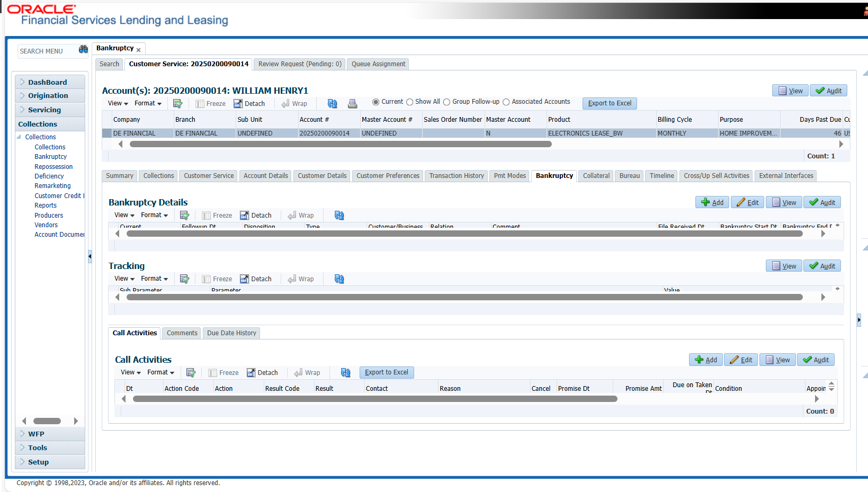This screenshot has height=492, width=868.
Task: Click Wrap in Tracking toolbar
Action: tap(300, 279)
